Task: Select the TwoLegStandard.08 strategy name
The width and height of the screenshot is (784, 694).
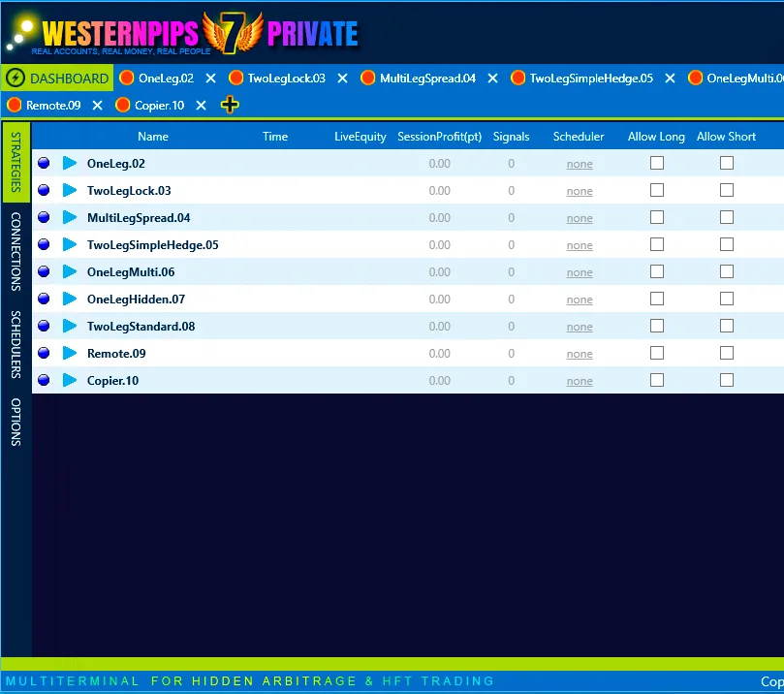Action: tap(141, 327)
